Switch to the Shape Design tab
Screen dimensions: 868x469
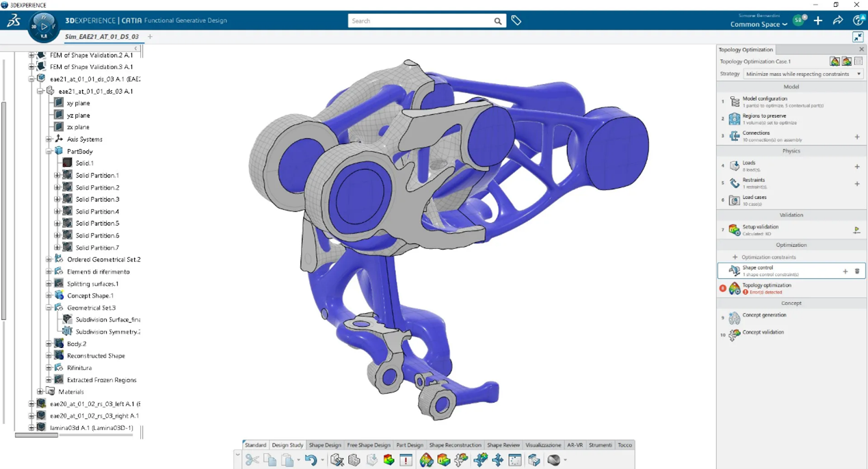click(x=324, y=445)
